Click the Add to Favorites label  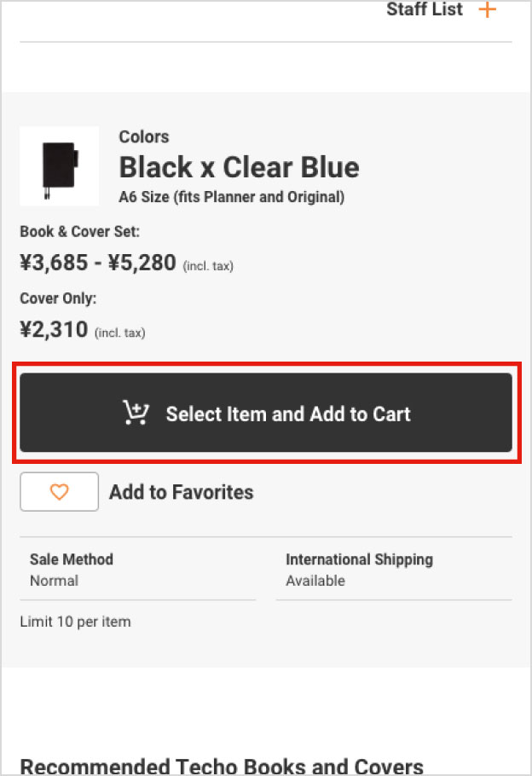click(181, 492)
